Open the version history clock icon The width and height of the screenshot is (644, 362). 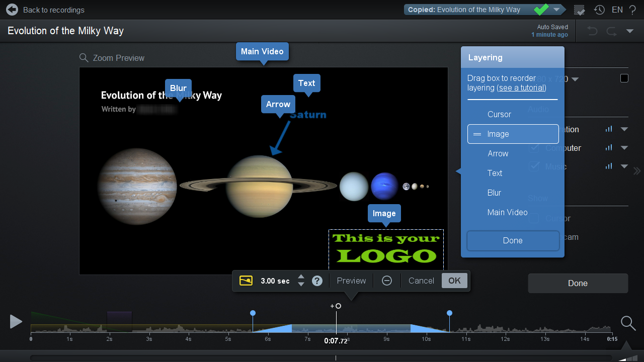click(x=599, y=10)
